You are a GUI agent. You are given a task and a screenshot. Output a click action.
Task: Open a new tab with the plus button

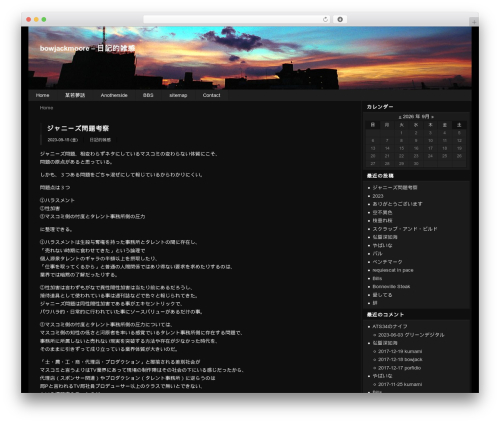[x=474, y=22]
